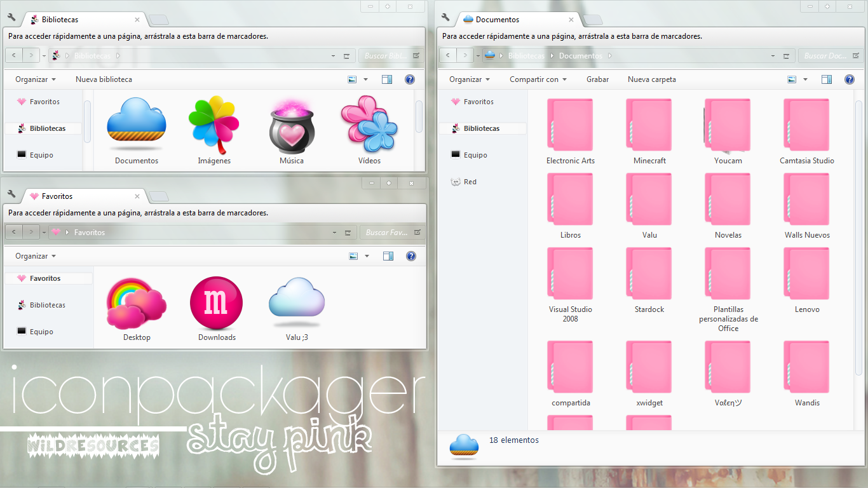868x488 pixels.
Task: Open the Minecraft folder
Action: coord(649,125)
